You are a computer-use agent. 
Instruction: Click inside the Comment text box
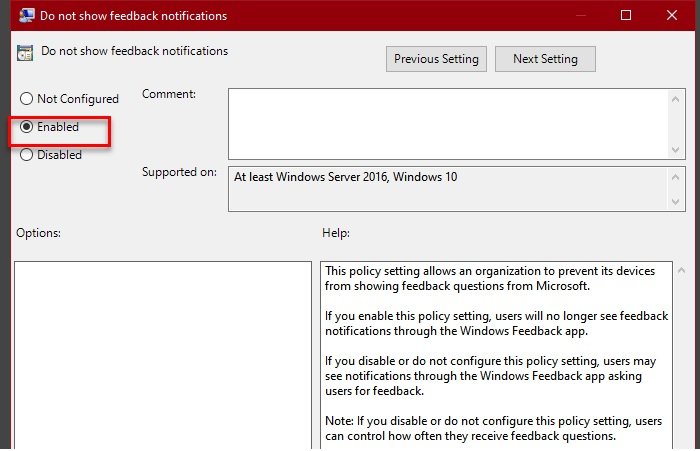click(x=446, y=122)
